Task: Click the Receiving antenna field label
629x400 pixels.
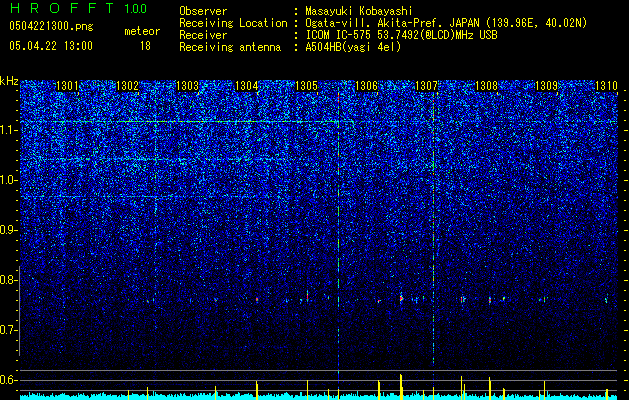Action: (x=230, y=47)
